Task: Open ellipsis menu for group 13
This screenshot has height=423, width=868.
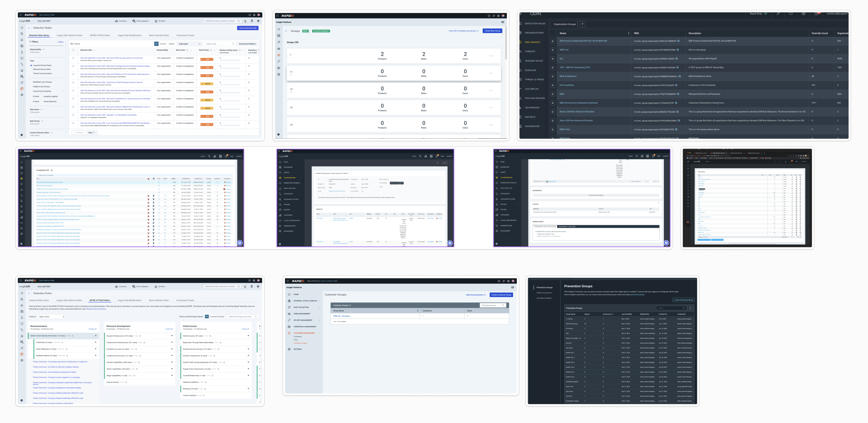Action: point(491,108)
